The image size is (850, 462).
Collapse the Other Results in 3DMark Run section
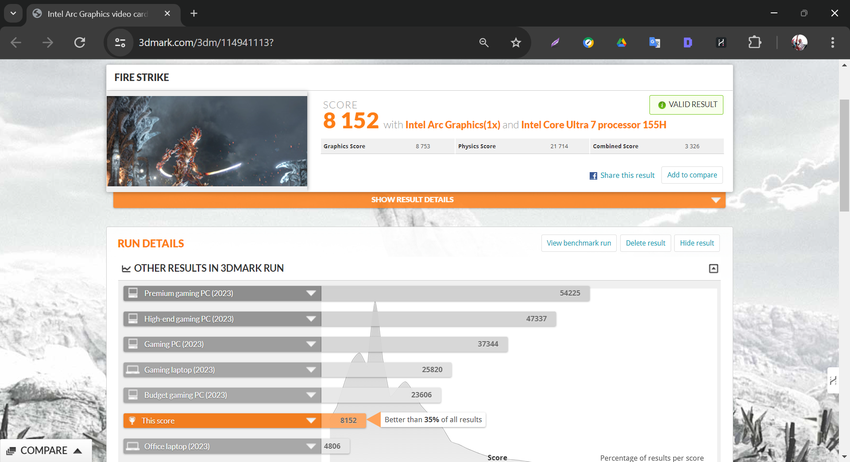(713, 269)
